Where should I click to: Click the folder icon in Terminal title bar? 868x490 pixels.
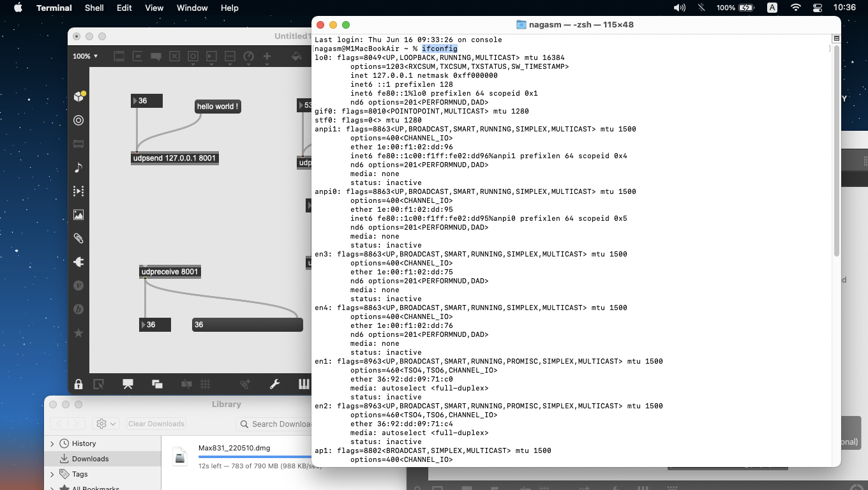click(x=521, y=25)
